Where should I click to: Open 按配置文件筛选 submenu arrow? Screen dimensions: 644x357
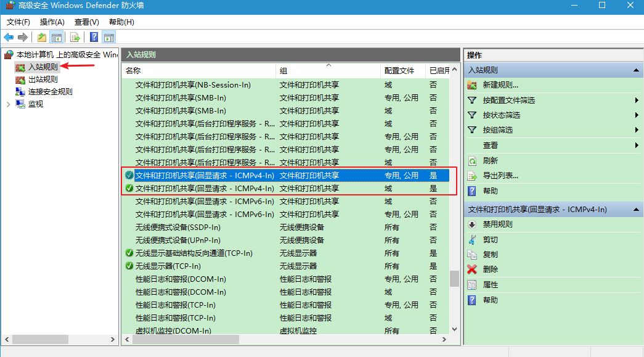click(x=637, y=101)
